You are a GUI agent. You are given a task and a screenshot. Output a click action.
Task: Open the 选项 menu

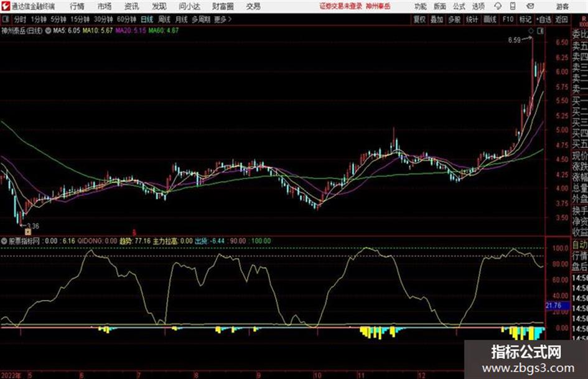point(478,6)
